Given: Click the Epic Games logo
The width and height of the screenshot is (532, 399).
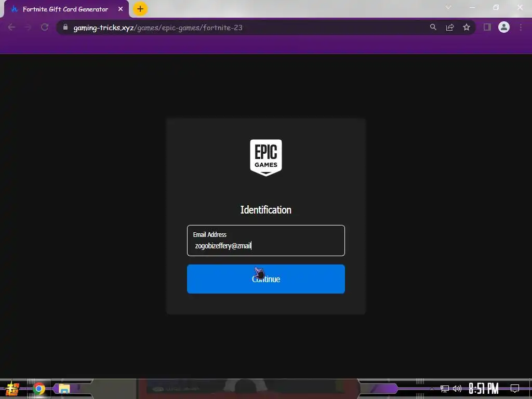Looking at the screenshot, I should coord(265,157).
